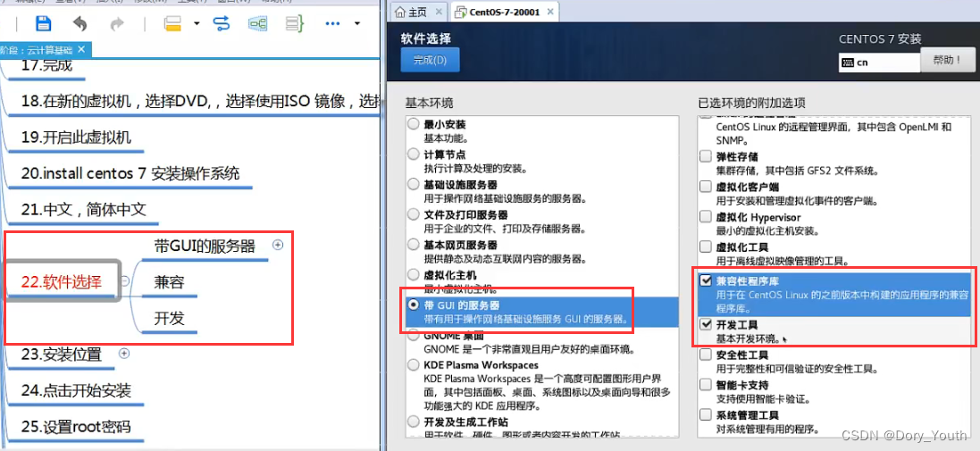This screenshot has width=980, height=451.
Task: Close the 主页 tab
Action: (x=438, y=12)
